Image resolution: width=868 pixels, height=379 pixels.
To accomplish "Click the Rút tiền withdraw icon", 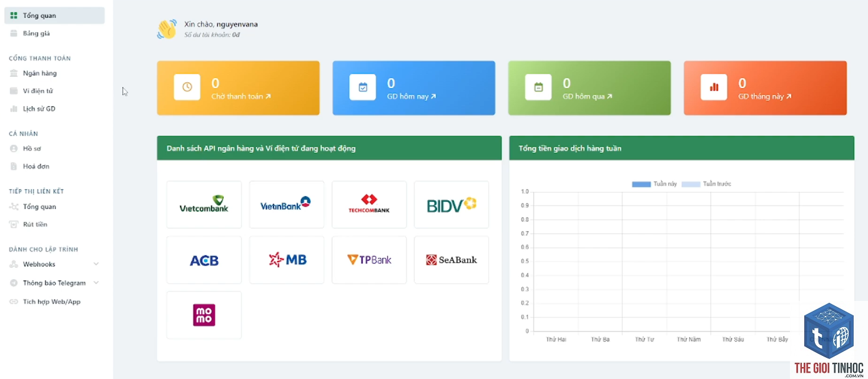I will (x=14, y=224).
